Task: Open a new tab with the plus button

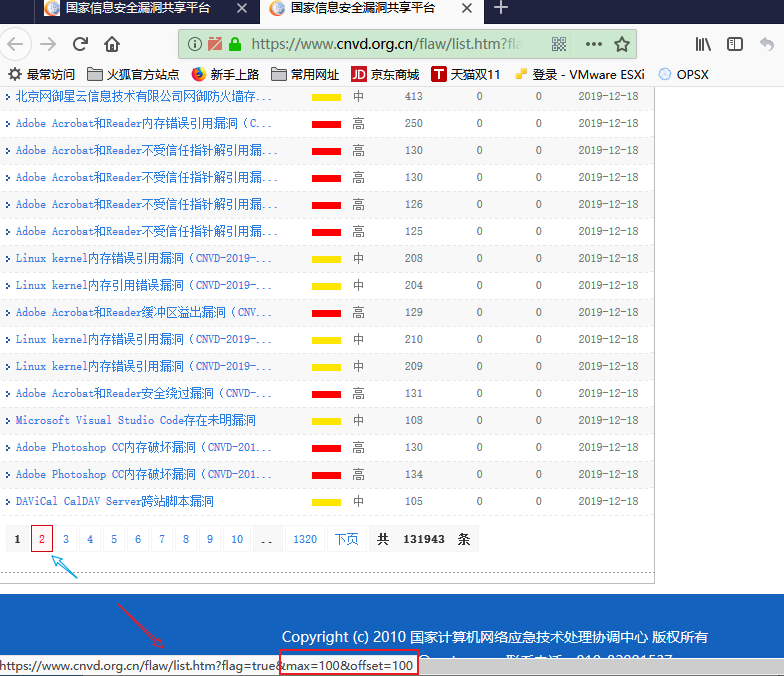Action: tap(500, 8)
